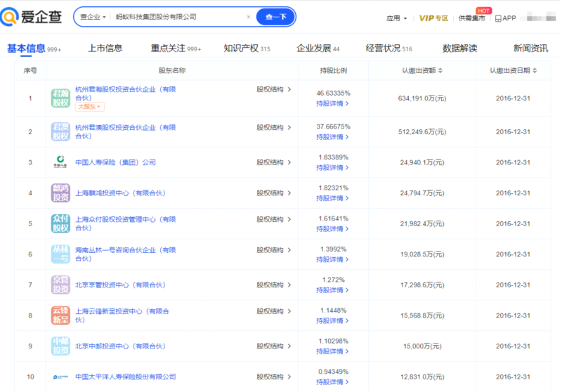
Task: View 持股详情 under 1.83389%
Action: (332, 167)
